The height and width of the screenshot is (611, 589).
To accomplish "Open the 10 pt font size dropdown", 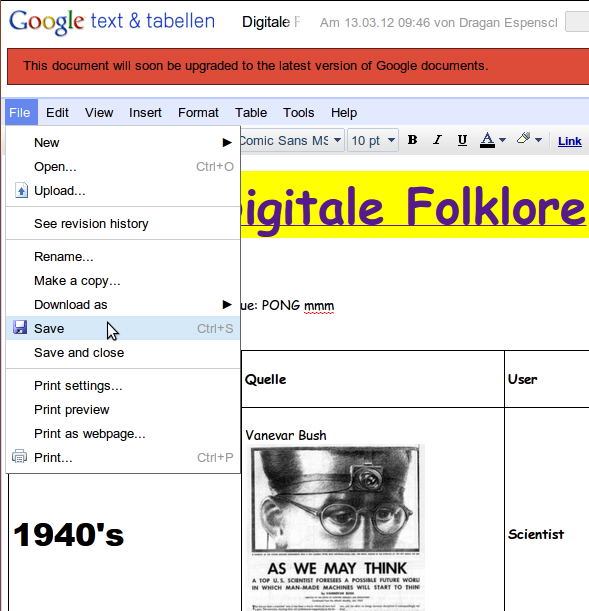I will pos(373,140).
